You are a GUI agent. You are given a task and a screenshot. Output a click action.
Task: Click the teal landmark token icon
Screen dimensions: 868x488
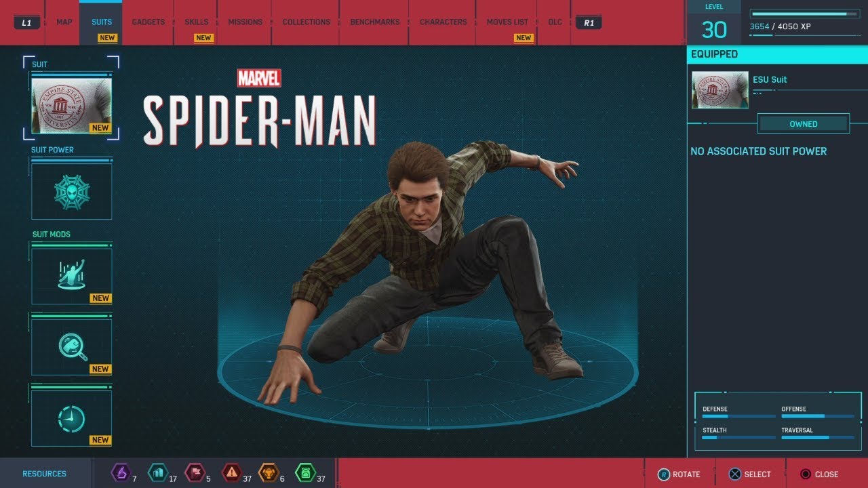click(157, 472)
